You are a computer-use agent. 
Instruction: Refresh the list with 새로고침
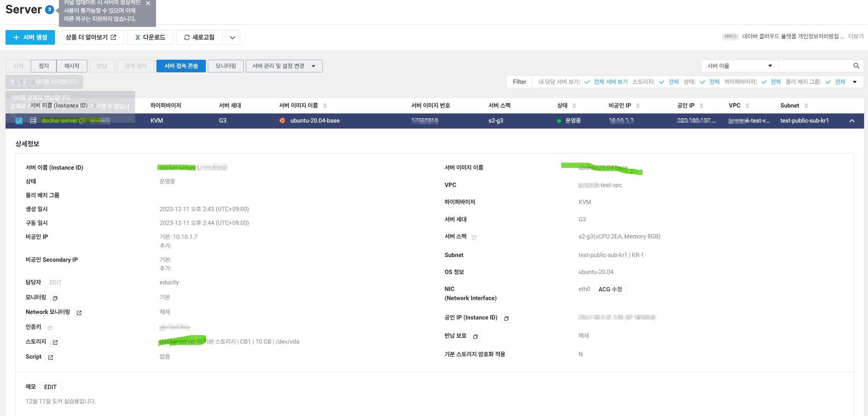point(199,37)
